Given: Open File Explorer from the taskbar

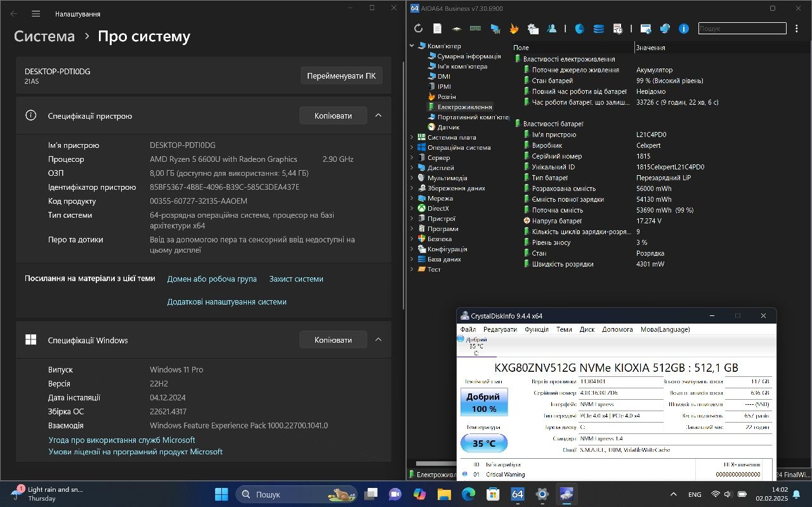Looking at the screenshot, I should tap(444, 494).
